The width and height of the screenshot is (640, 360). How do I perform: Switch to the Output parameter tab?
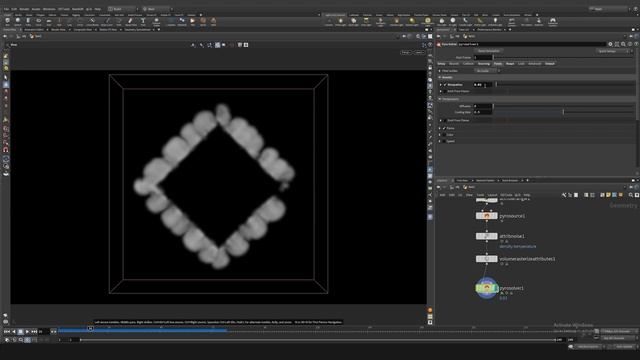550,64
